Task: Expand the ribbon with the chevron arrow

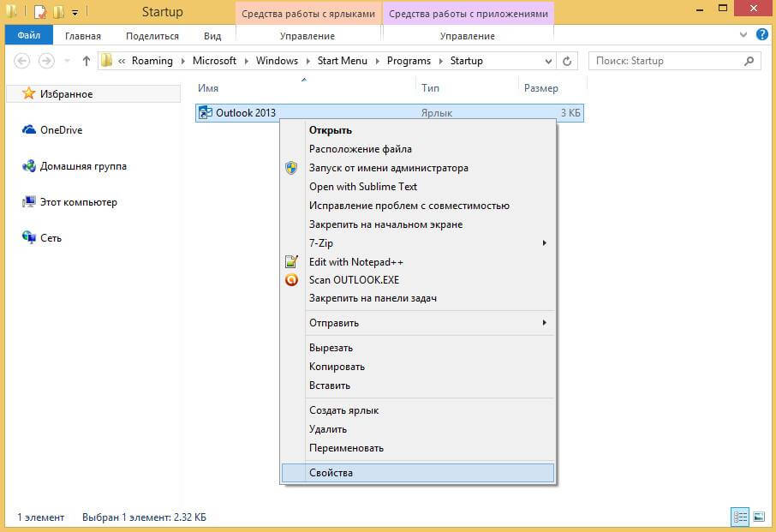Action: (743, 36)
